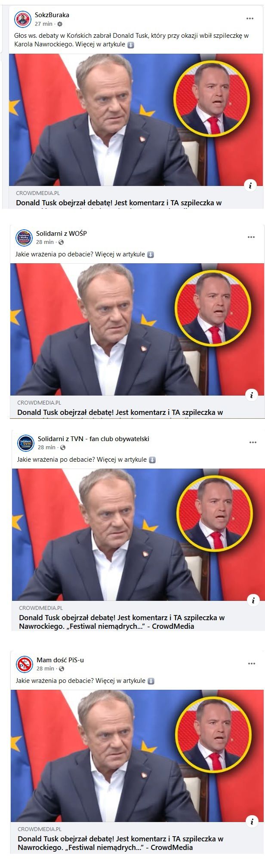265x868 pixels.
Task: Open the 'Solidarni z TVN - fan club obywatelski' page name link
Action: pyautogui.click(x=93, y=439)
